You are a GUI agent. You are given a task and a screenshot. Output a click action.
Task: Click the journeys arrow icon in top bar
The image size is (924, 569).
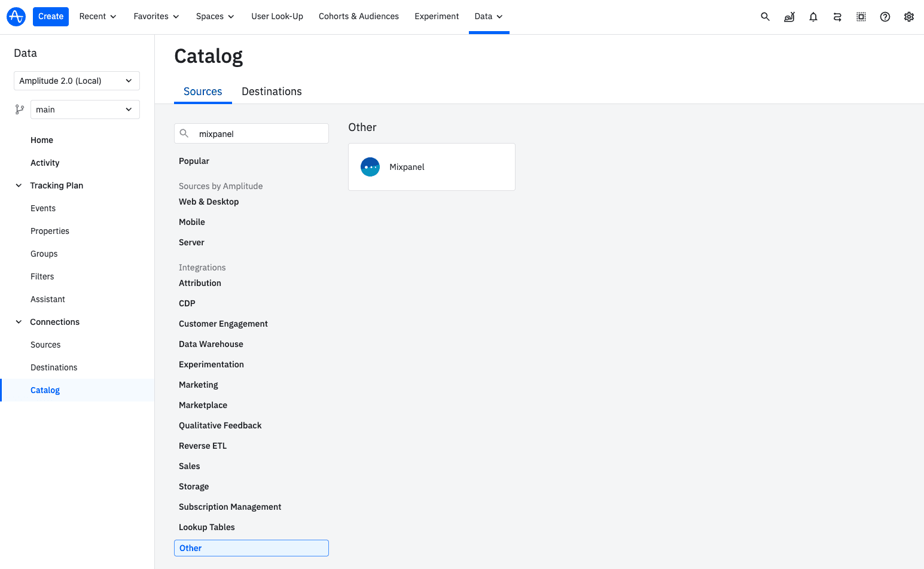coord(837,16)
